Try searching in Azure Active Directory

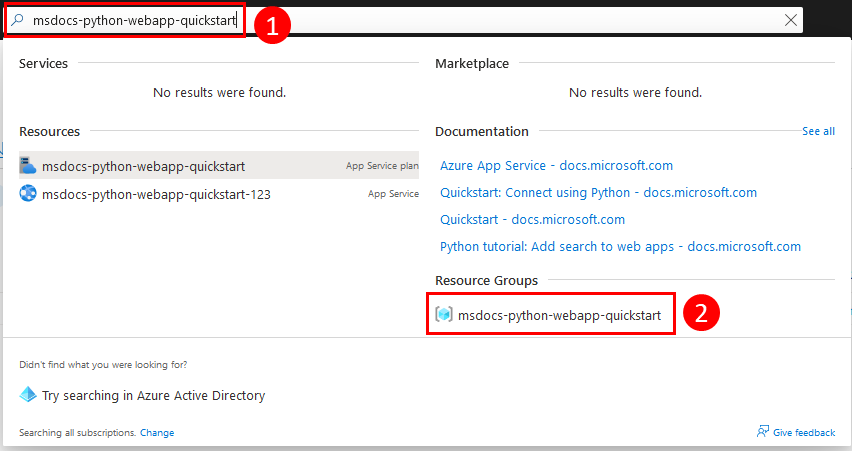pyautogui.click(x=153, y=396)
